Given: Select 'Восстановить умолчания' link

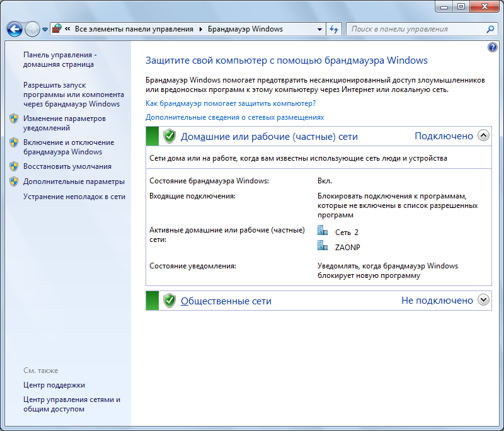Looking at the screenshot, I should [x=67, y=166].
